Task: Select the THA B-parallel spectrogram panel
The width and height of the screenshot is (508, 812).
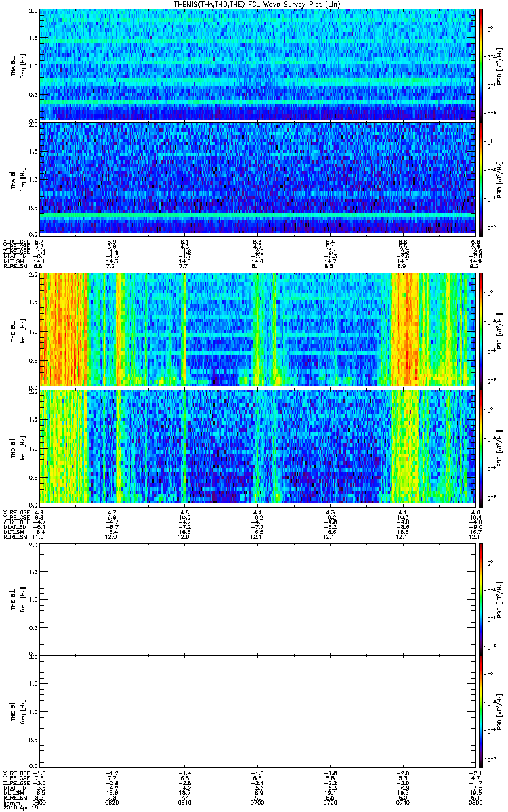Action: click(x=257, y=178)
